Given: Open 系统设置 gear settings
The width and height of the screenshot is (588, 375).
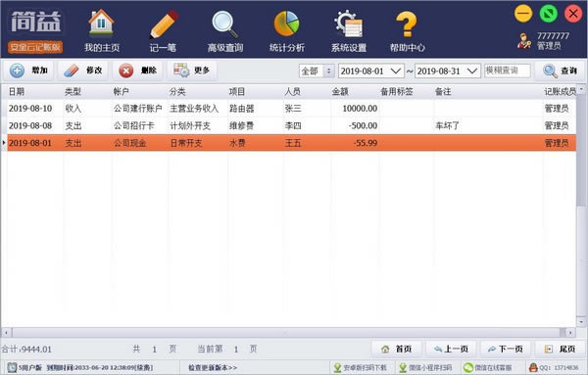Looking at the screenshot, I should (348, 30).
